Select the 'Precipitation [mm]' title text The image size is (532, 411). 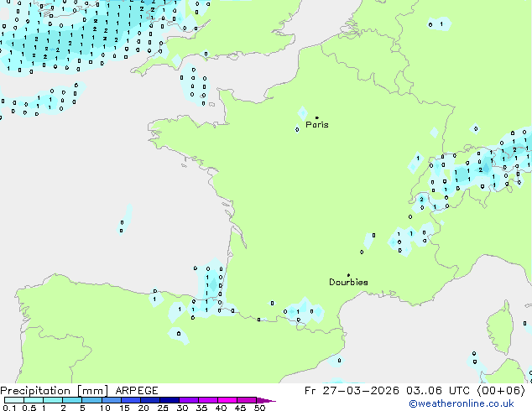pyautogui.click(x=54, y=391)
